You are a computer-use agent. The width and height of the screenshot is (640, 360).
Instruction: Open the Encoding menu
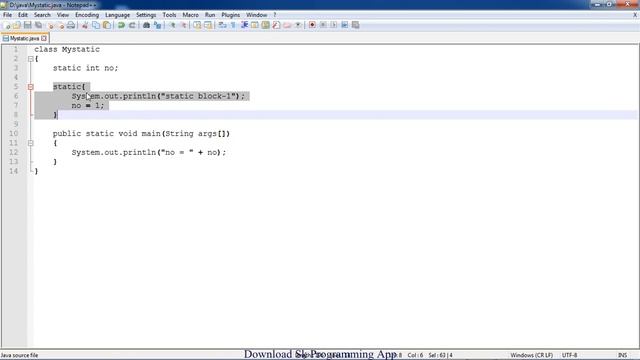pyautogui.click(x=87, y=15)
